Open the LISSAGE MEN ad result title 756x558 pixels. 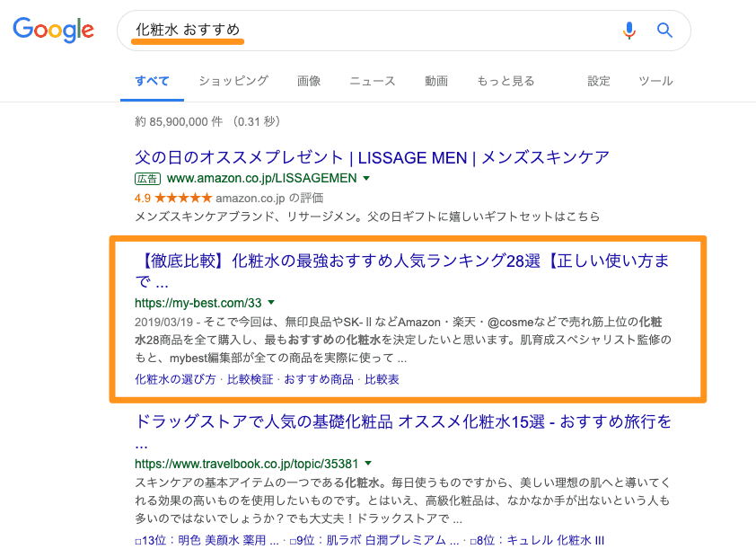point(372,157)
